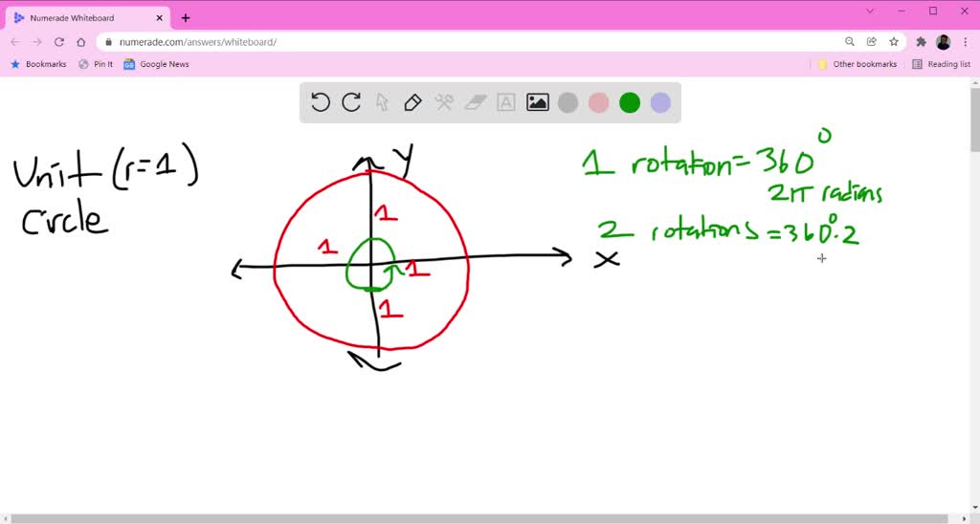
Task: Bookmark this page with the star
Action: 894,42
